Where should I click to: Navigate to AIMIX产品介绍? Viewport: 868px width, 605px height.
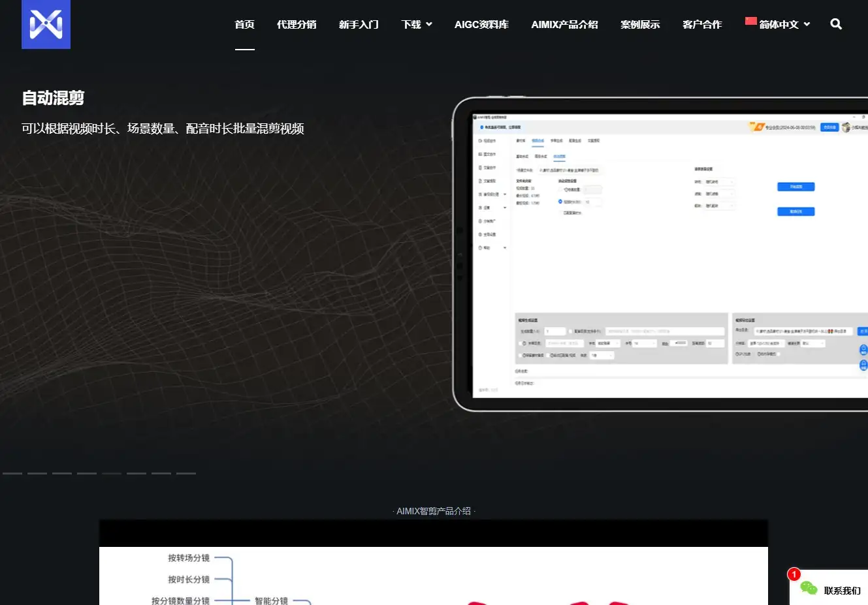tap(564, 25)
